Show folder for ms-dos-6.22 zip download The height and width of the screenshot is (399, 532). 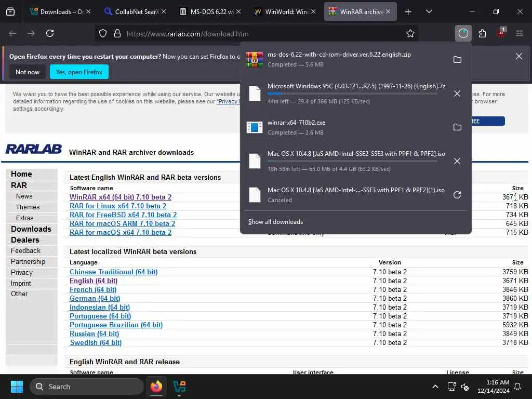coord(457,60)
